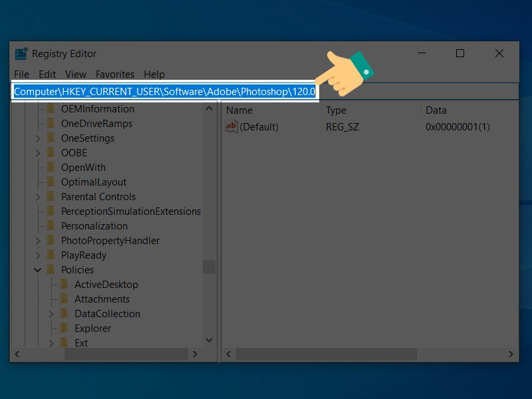Select the OEMInformation key

click(x=98, y=109)
